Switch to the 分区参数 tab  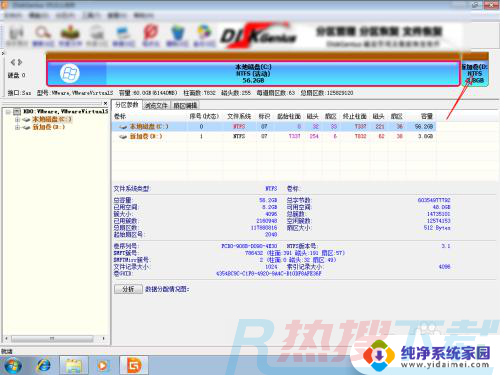(127, 105)
